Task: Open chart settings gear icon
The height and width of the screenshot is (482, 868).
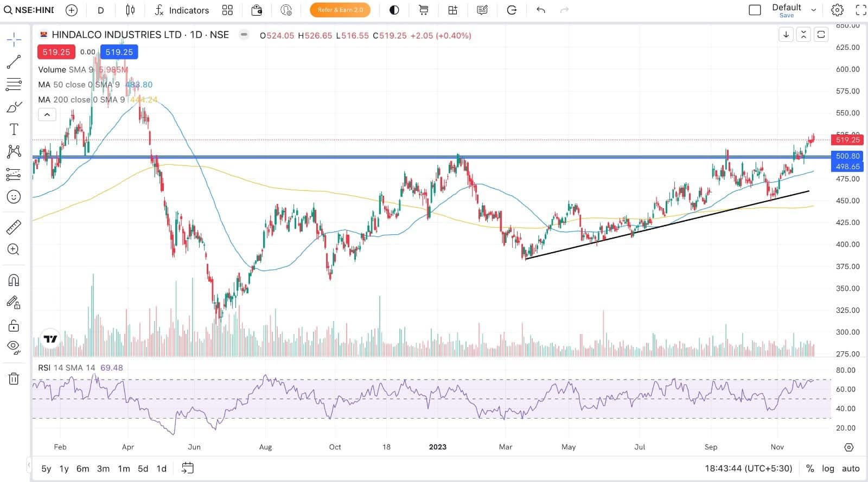Action: [x=837, y=10]
